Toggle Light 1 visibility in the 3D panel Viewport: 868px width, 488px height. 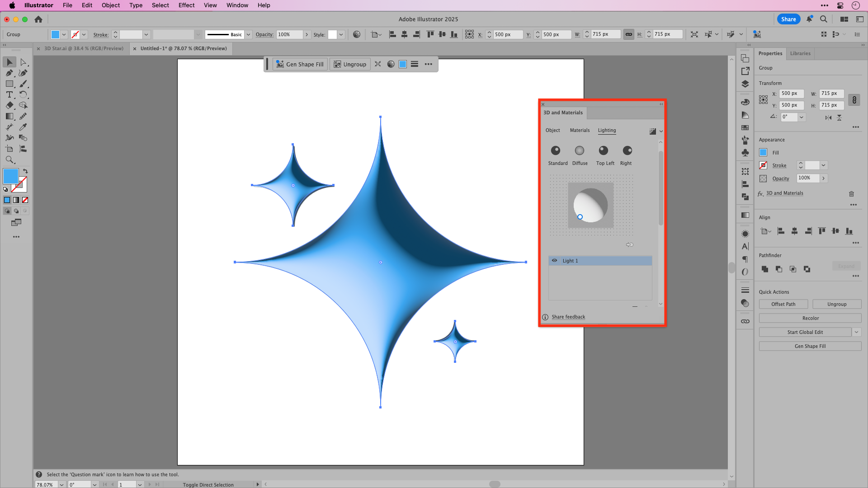(x=554, y=261)
